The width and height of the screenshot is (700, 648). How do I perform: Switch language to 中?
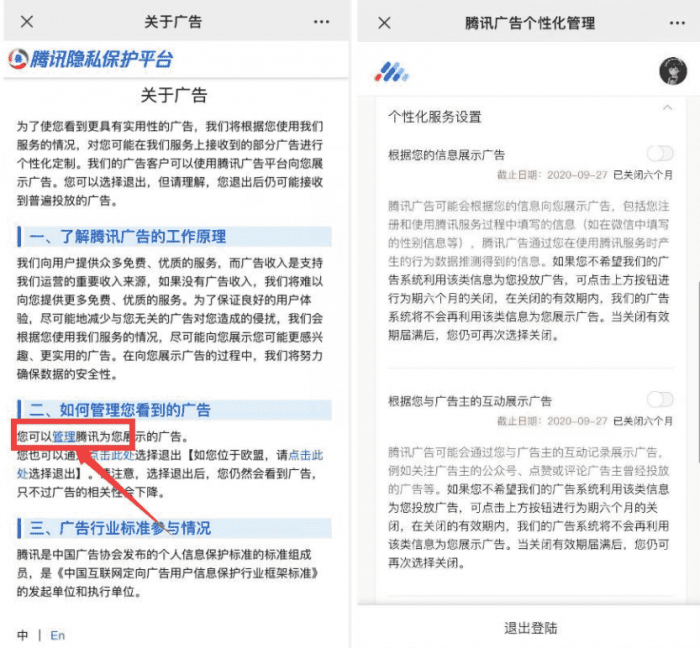(23, 634)
